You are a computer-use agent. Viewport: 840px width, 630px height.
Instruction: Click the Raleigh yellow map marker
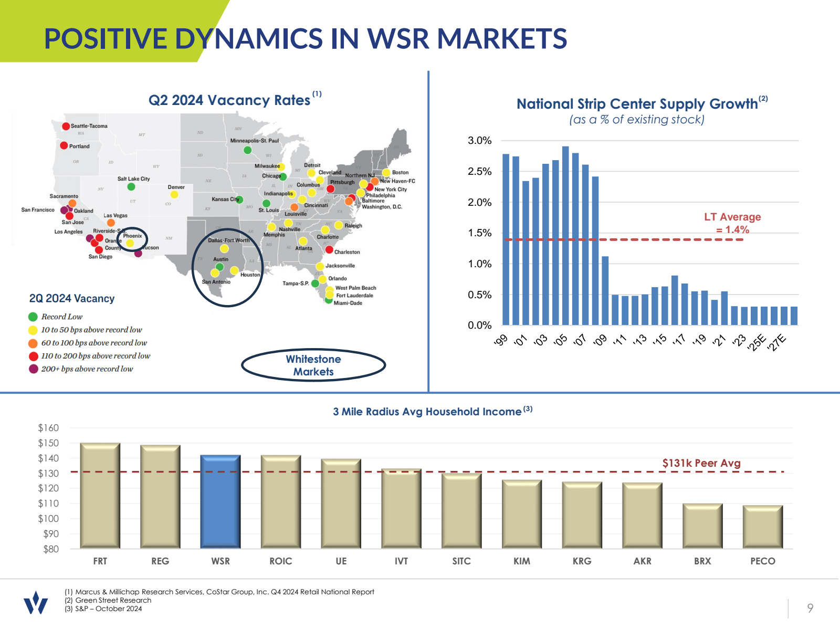339,225
